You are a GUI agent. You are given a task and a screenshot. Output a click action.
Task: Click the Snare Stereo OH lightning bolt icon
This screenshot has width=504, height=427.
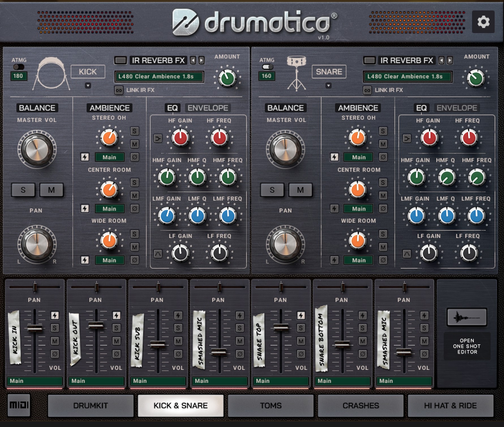tap(334, 157)
